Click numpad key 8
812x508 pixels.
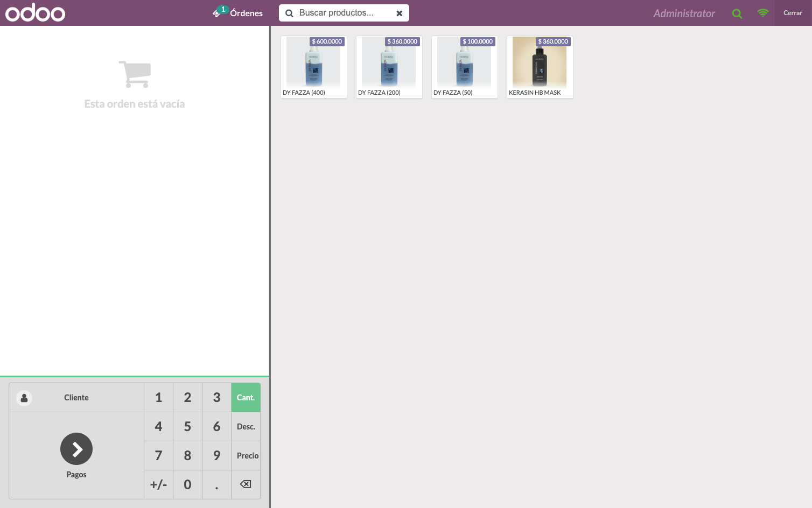[188, 456]
